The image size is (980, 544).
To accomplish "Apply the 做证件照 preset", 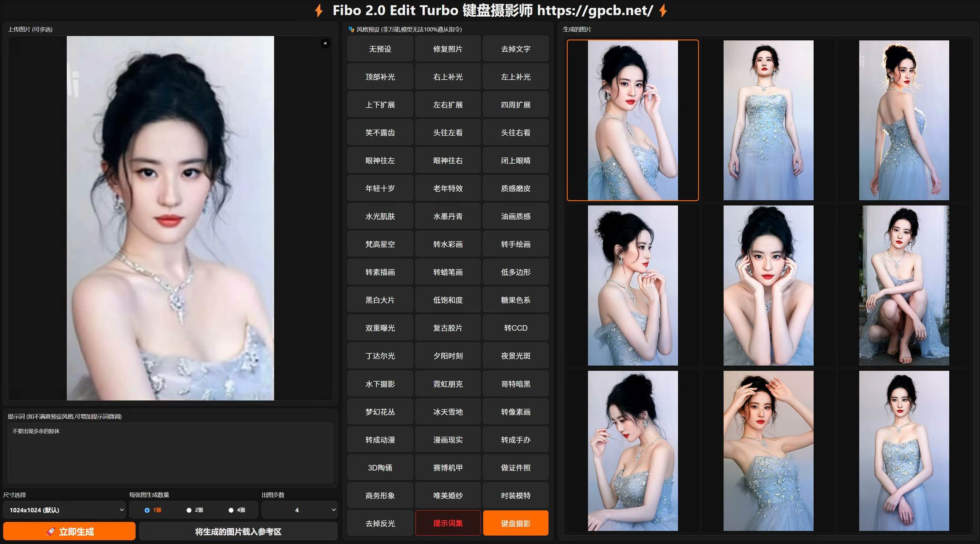I will coord(516,468).
